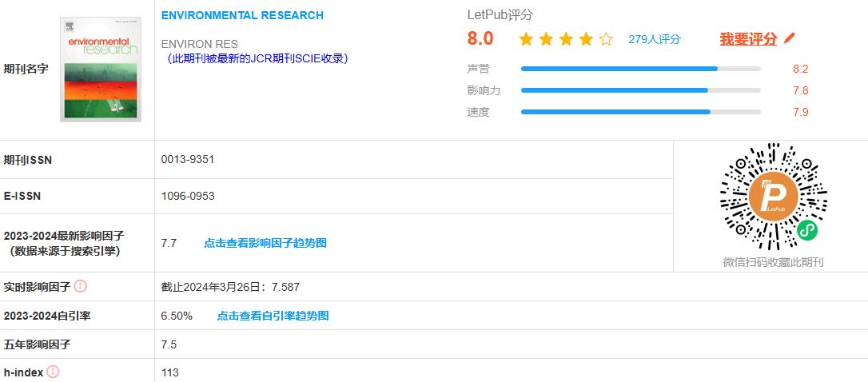The image size is (868, 382).
Task: Click the five-year impact factor 7.5
Action: click(x=169, y=344)
